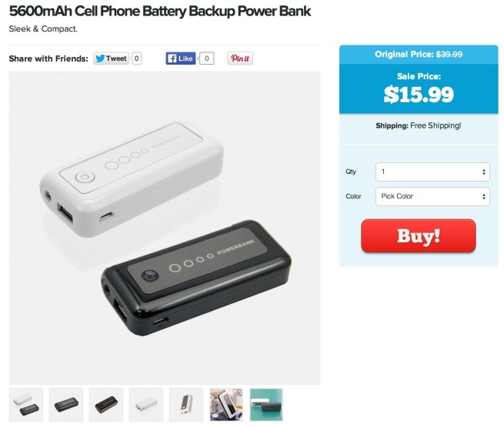
Task: Click the Tweet count bubble
Action: [x=136, y=58]
